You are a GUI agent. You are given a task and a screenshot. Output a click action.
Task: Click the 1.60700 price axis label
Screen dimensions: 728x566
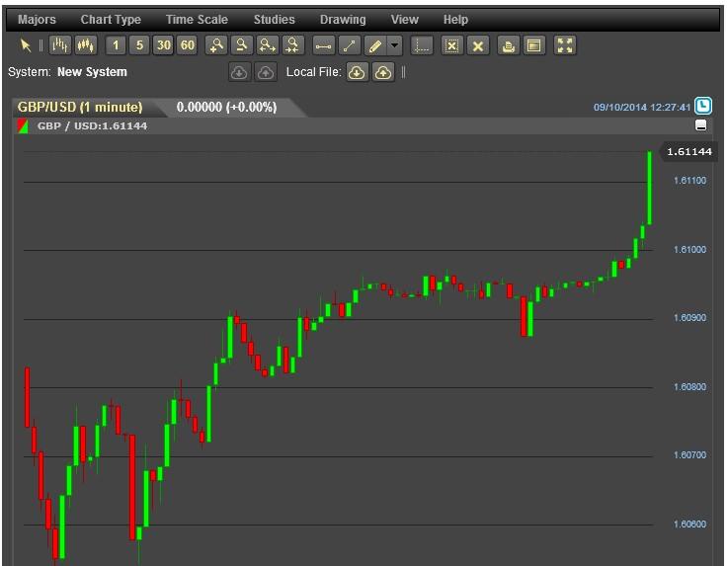click(x=689, y=455)
